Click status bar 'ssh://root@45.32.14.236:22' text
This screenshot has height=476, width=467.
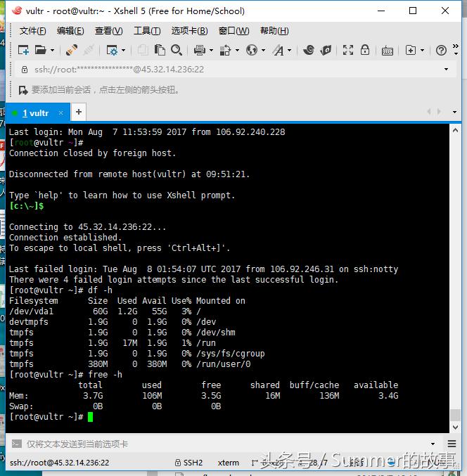click(59, 463)
